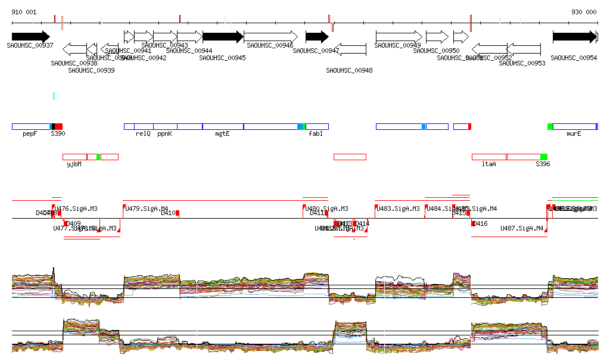Viewport: 610px width, 364px height.
Task: Click the S390 segment label
Action: click(x=58, y=133)
